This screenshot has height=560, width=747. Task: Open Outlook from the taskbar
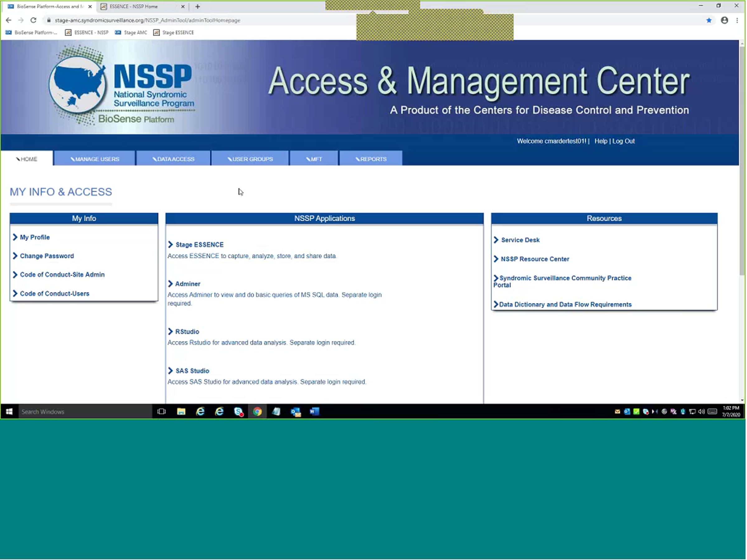[295, 412]
